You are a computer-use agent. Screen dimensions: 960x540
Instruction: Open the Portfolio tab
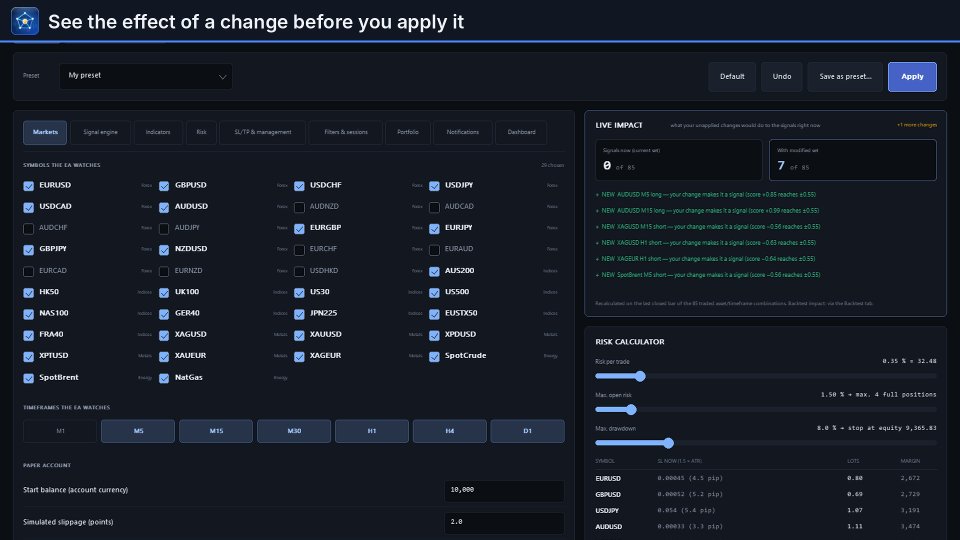coord(408,132)
